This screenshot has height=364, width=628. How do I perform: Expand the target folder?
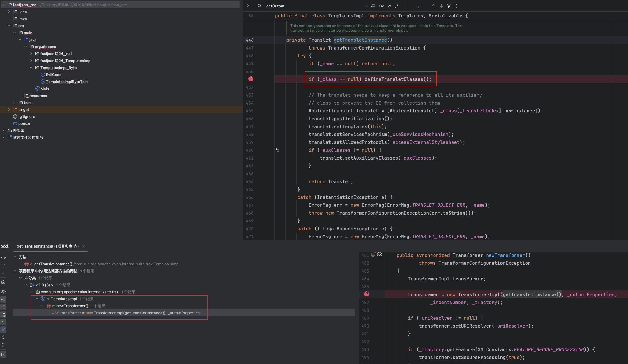coord(9,109)
